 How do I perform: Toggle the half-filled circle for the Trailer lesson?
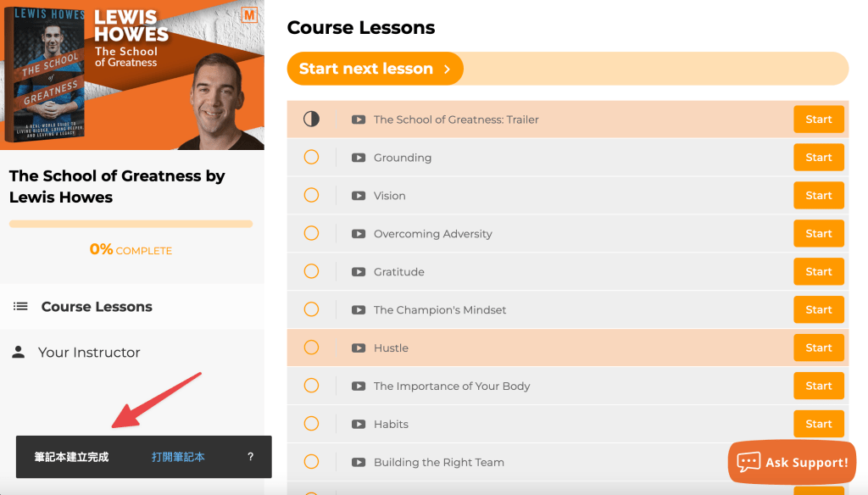point(311,120)
